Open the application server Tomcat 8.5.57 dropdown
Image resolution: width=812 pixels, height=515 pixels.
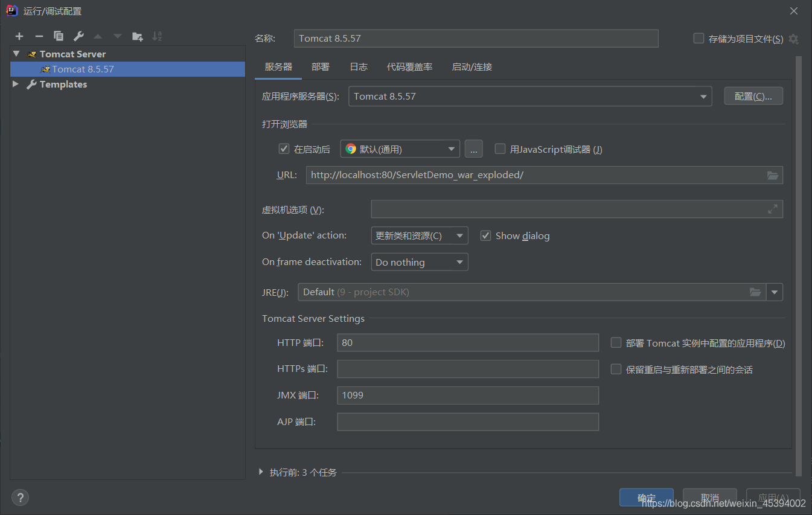click(530, 97)
